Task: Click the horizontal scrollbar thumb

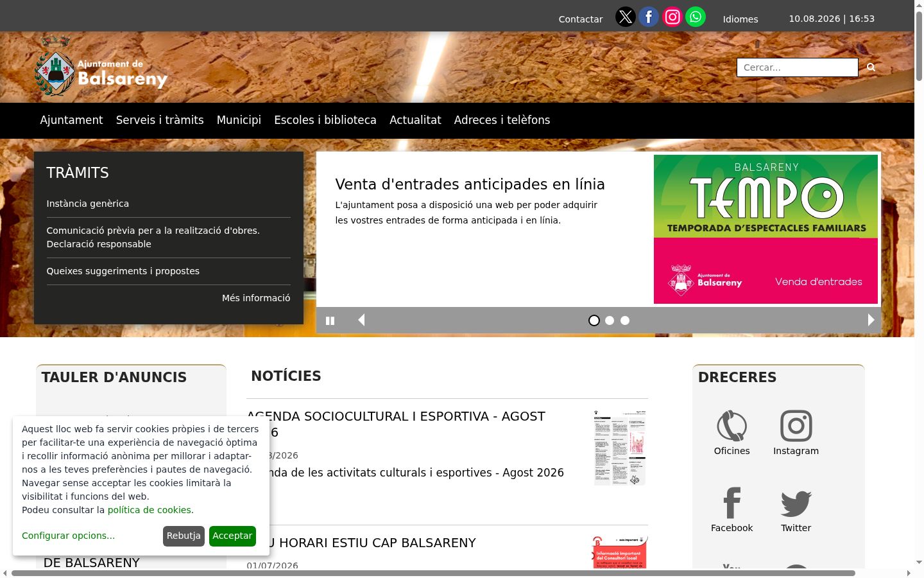Action: (x=433, y=573)
